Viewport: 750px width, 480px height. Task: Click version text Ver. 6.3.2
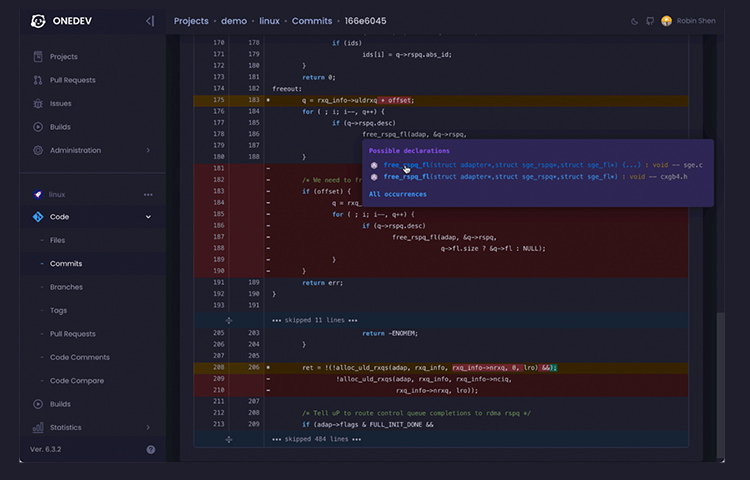[x=45, y=449]
